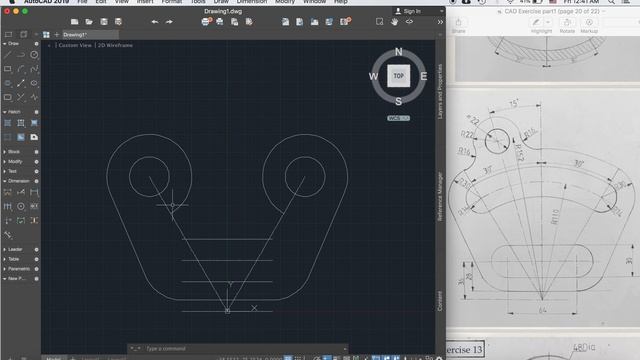
Task: Expand the Block panel section
Action: [x=4, y=151]
